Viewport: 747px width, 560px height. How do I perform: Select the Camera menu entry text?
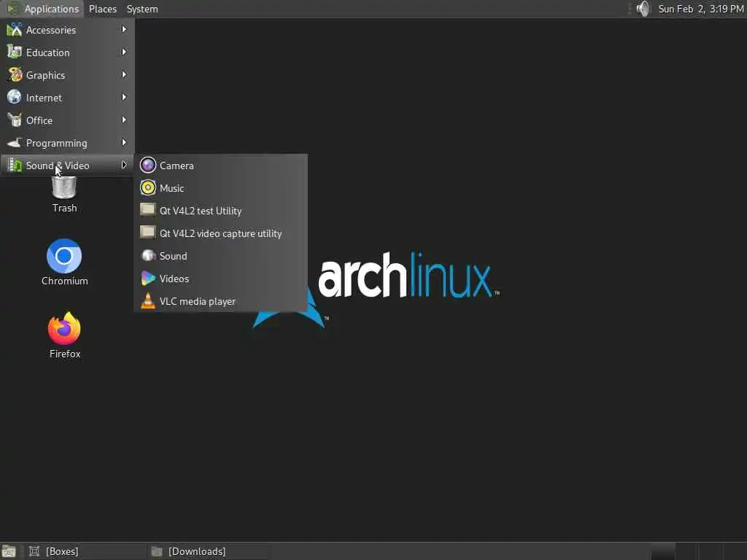coord(177,166)
